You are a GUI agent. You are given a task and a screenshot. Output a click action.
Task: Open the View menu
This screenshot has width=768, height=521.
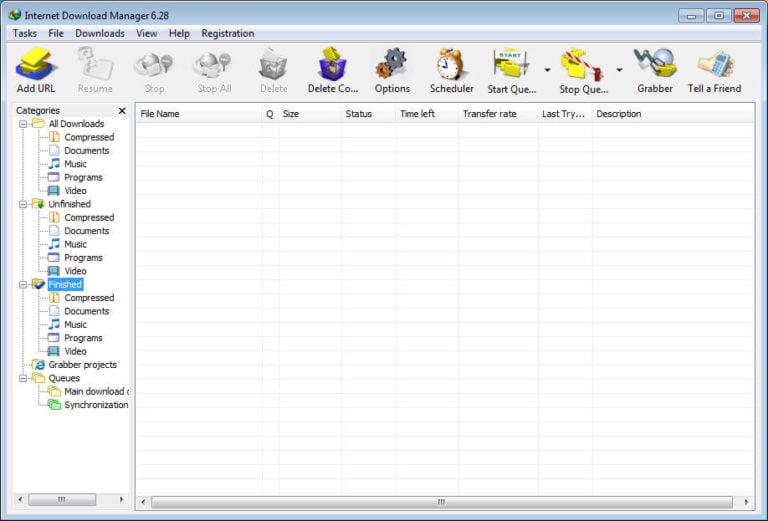coord(146,33)
